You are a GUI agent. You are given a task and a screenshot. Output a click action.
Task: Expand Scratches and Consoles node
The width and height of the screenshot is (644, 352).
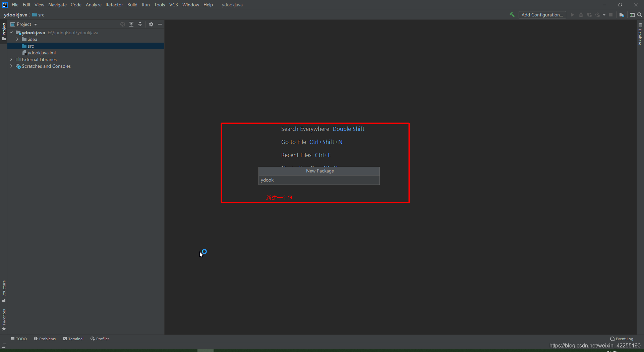point(11,66)
